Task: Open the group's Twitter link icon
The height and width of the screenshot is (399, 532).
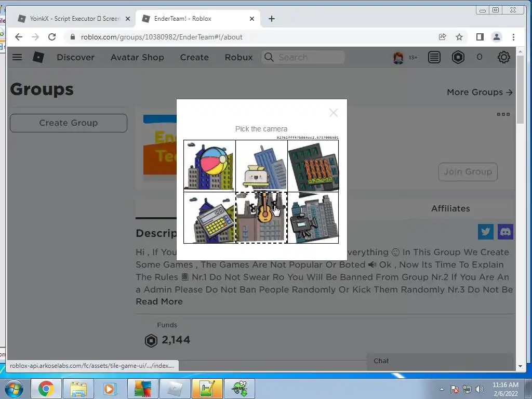Action: 486,232
